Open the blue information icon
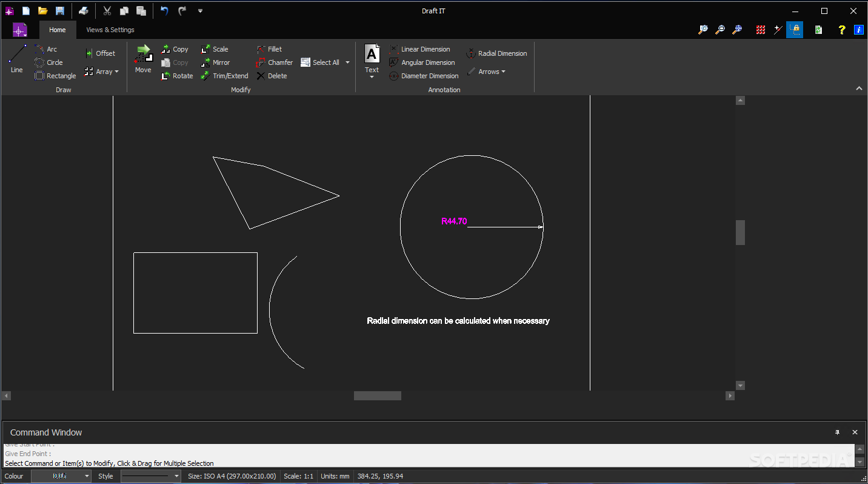868x484 pixels. click(859, 30)
